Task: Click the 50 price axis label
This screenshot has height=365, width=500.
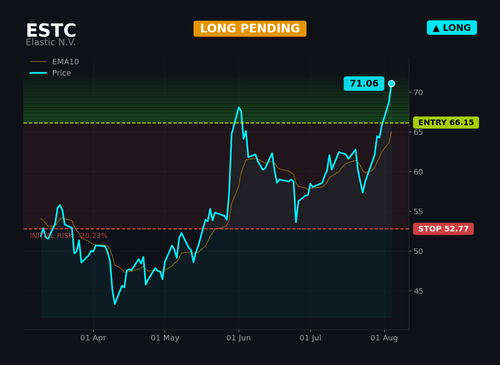Action: tap(418, 251)
